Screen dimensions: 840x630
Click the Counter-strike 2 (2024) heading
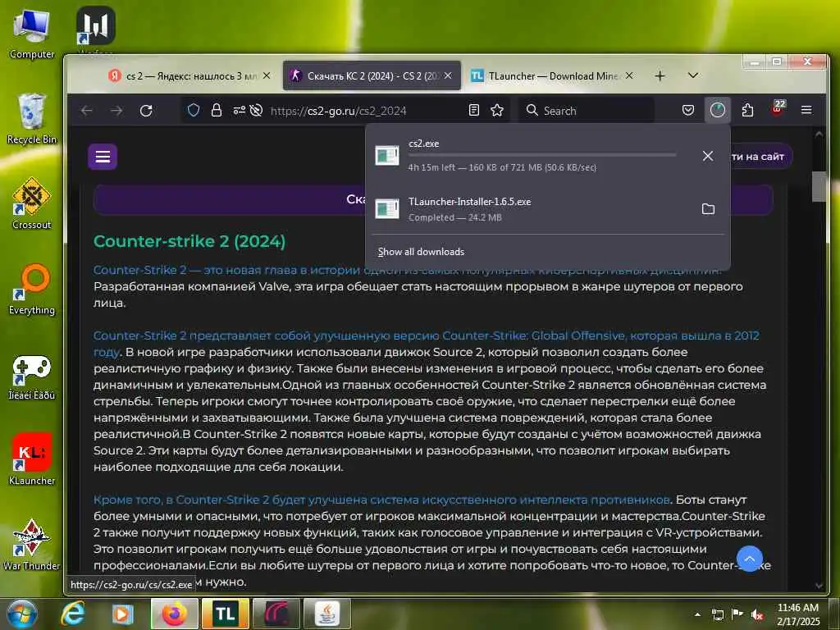pyautogui.click(x=189, y=241)
